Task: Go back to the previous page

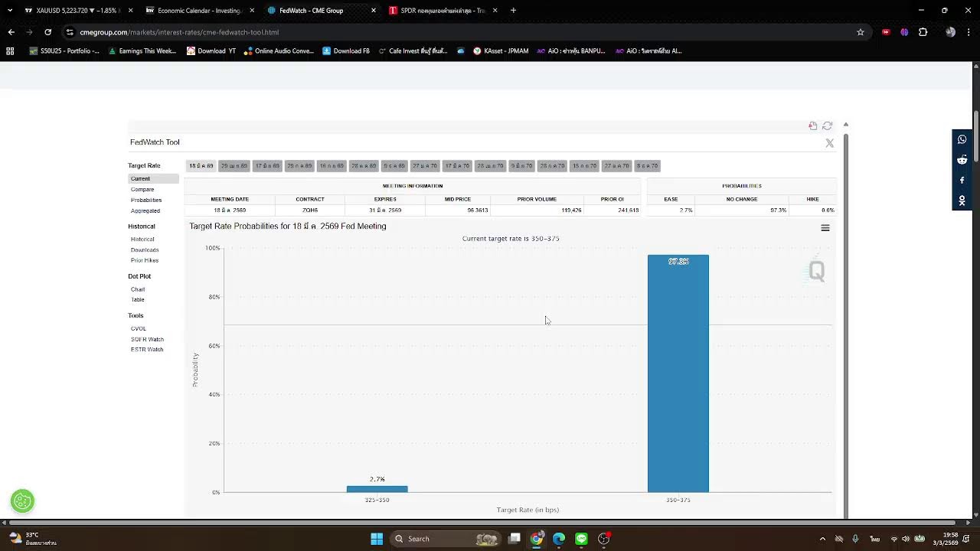Action: (x=11, y=32)
